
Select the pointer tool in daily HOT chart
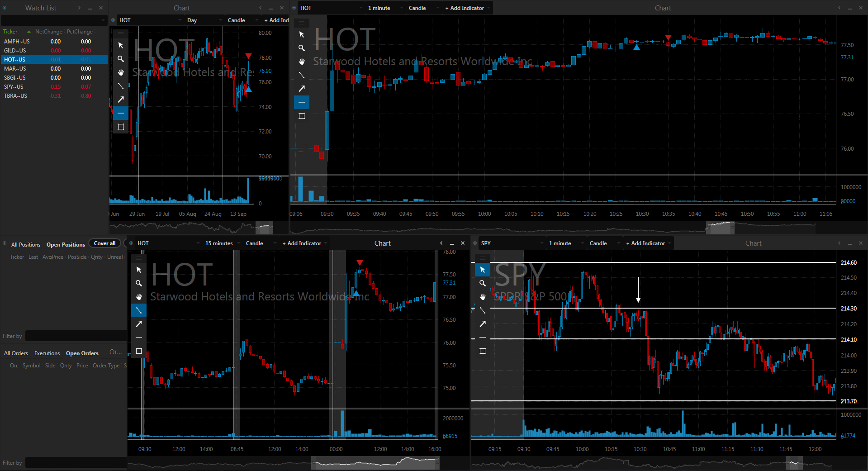pos(121,45)
